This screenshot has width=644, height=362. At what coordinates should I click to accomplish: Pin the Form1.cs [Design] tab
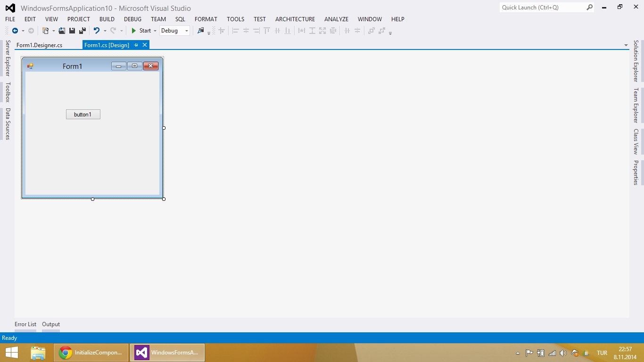136,45
